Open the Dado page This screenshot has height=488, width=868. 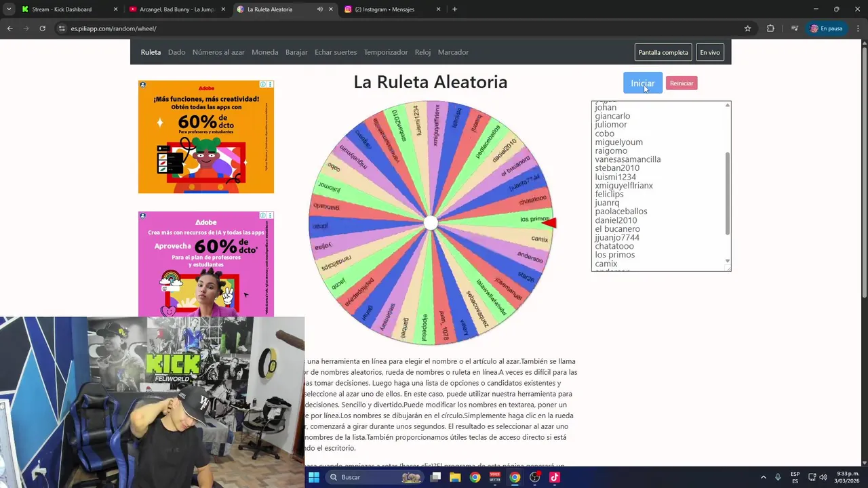pos(176,52)
